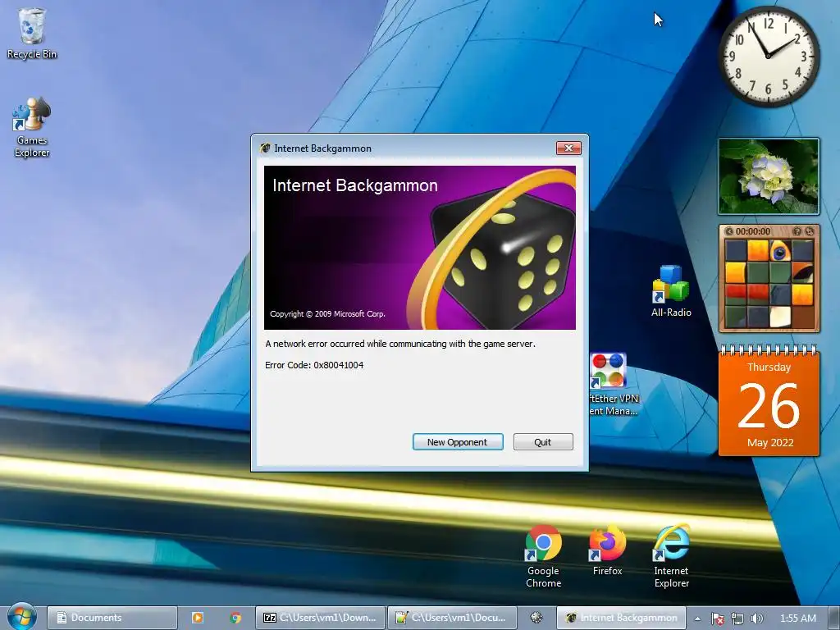Viewport: 840px width, 630px height.
Task: Switch to the 7-Zip Downloads taskbar window
Action: pyautogui.click(x=321, y=618)
